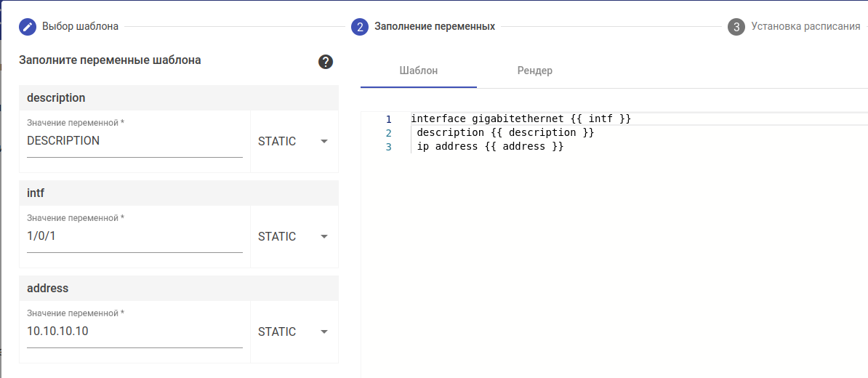The image size is (868, 378).
Task: Switch to the Шаблон tab
Action: [419, 71]
